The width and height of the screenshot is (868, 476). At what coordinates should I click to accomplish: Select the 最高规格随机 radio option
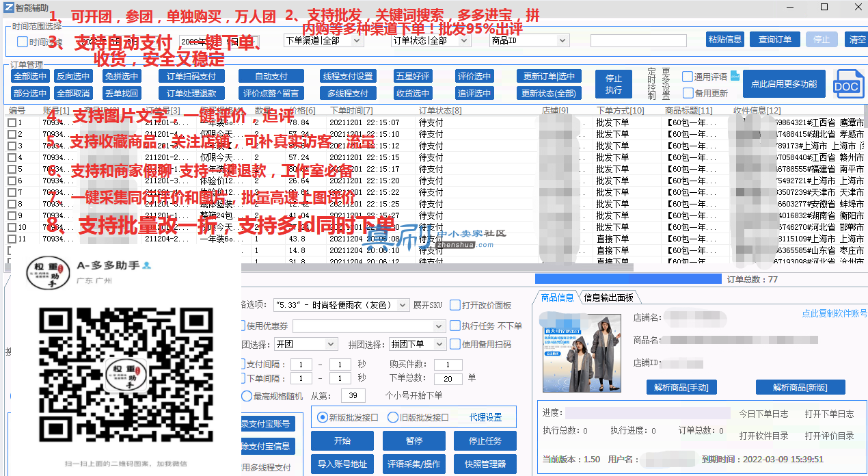pos(247,395)
